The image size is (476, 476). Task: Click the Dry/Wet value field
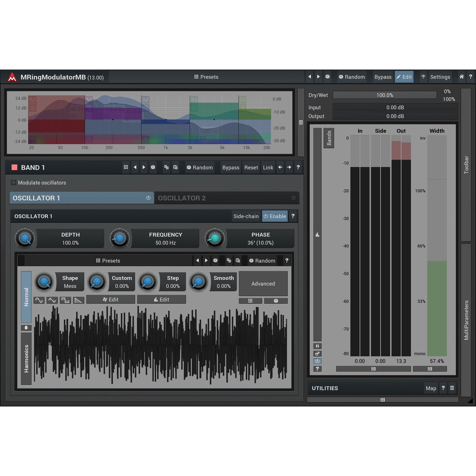click(x=384, y=95)
